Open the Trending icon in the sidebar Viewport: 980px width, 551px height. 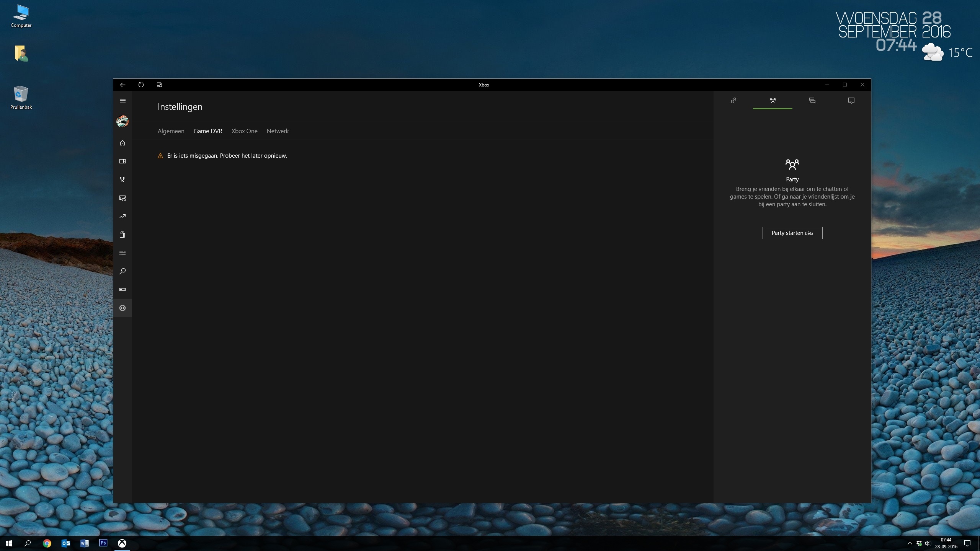coord(122,216)
